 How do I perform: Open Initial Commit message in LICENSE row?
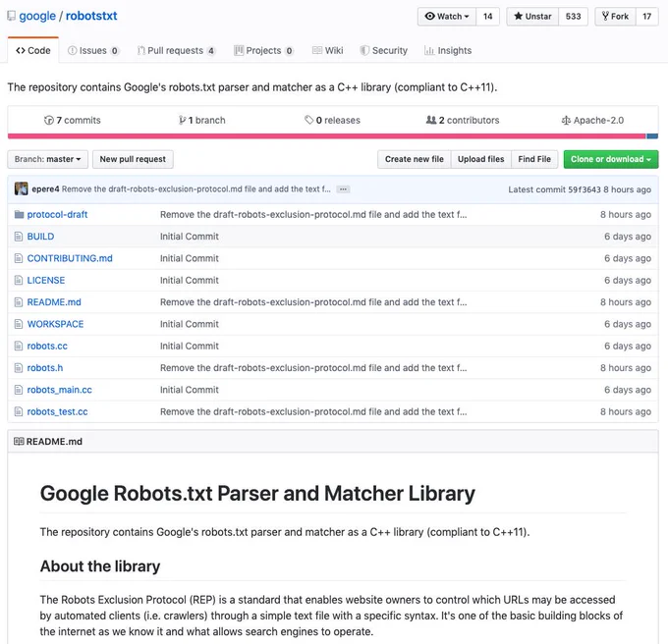[190, 281]
